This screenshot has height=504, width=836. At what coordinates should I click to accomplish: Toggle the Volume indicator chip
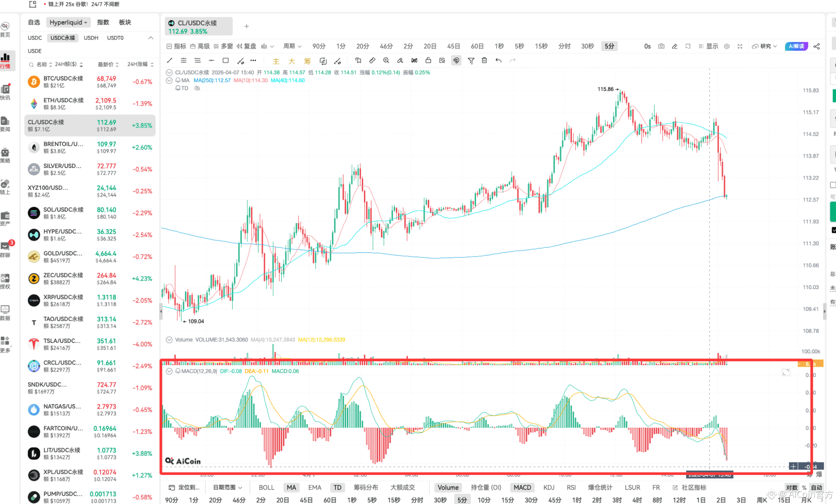tap(448, 488)
